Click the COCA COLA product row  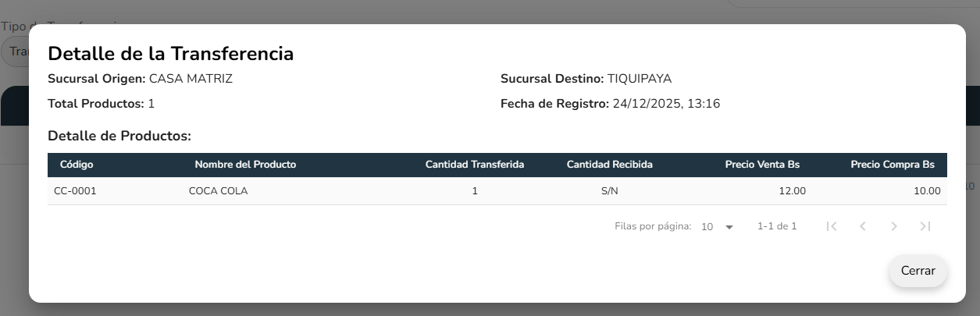click(x=218, y=191)
